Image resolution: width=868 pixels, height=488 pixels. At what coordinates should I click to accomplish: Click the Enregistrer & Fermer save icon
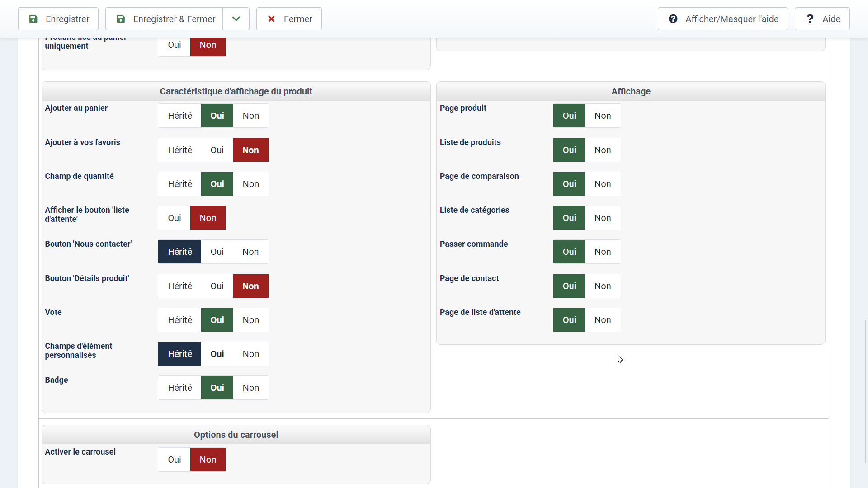point(121,19)
